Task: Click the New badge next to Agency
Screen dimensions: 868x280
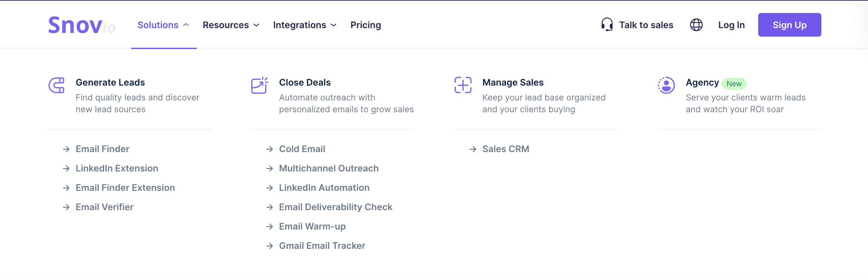Action: pos(735,83)
